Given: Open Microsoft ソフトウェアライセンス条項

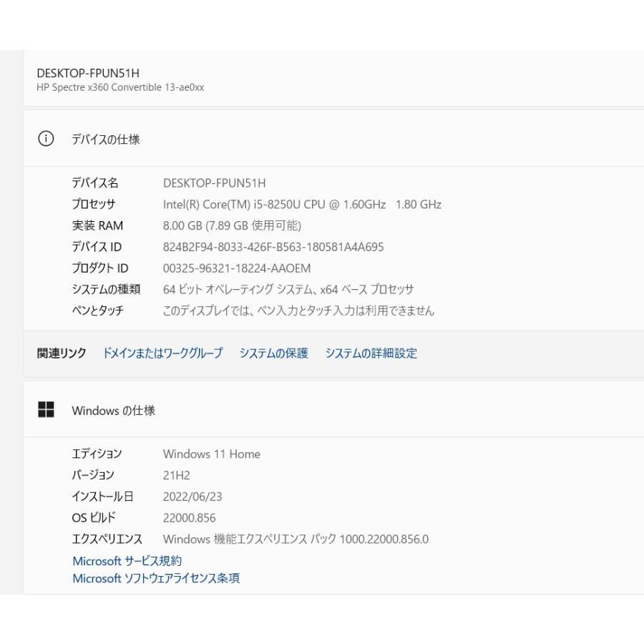Looking at the screenshot, I should 157,578.
